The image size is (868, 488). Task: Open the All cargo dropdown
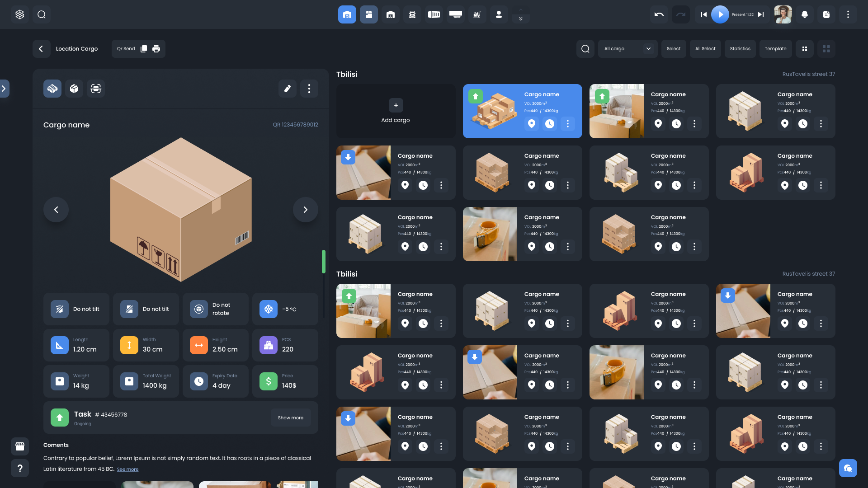tap(627, 49)
